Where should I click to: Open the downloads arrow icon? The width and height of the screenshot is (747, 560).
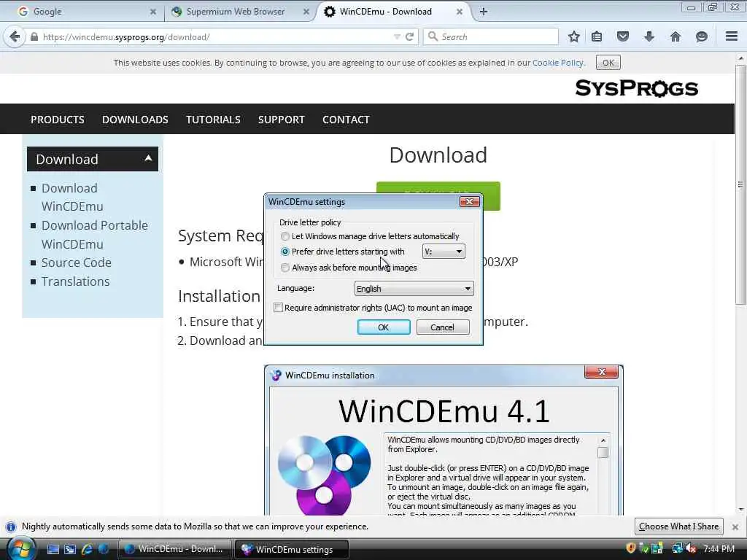click(x=649, y=36)
